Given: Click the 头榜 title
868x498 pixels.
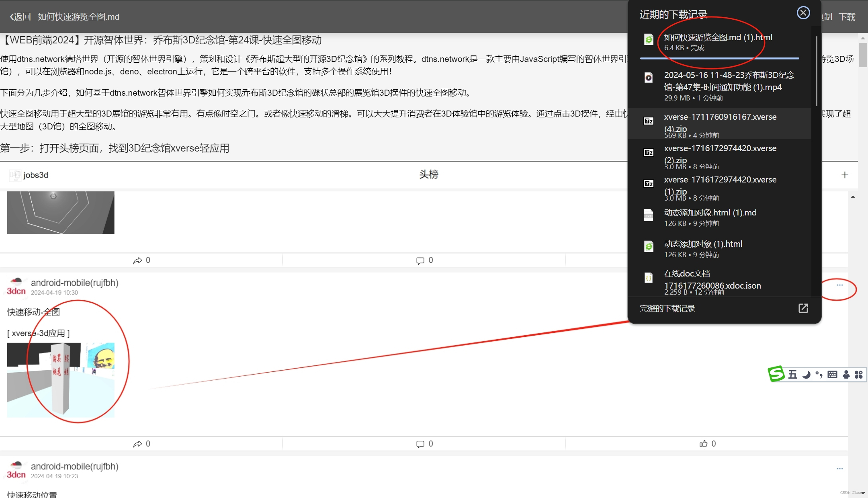Looking at the screenshot, I should [x=429, y=174].
